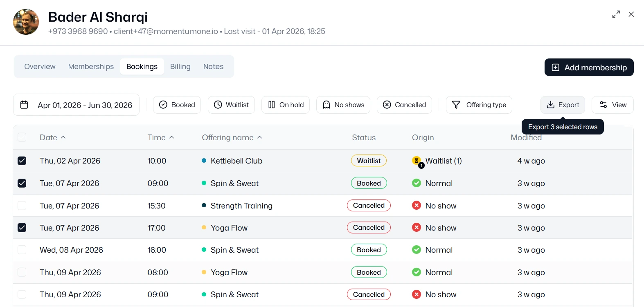Filter bookings by Booked status
Screen dimensions: 644x307
click(x=177, y=105)
